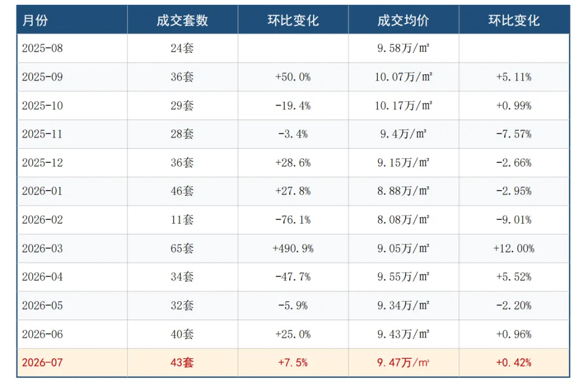This screenshot has width=588, height=386.
Task: Click the 9.34万/㎡ price cell
Action: [403, 305]
